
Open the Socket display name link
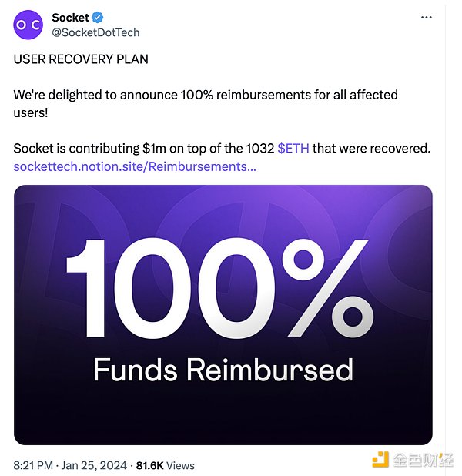(70, 18)
